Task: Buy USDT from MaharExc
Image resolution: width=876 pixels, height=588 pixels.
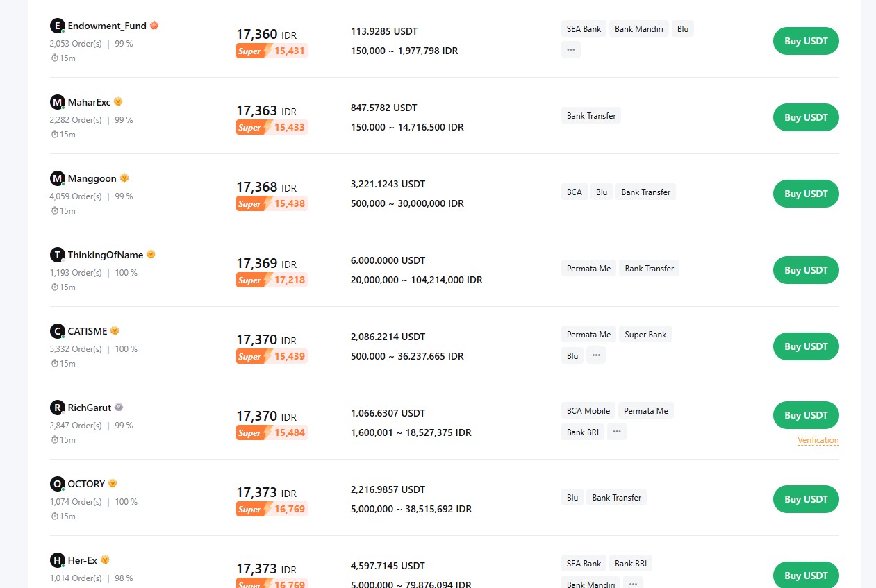Action: pyautogui.click(x=806, y=117)
